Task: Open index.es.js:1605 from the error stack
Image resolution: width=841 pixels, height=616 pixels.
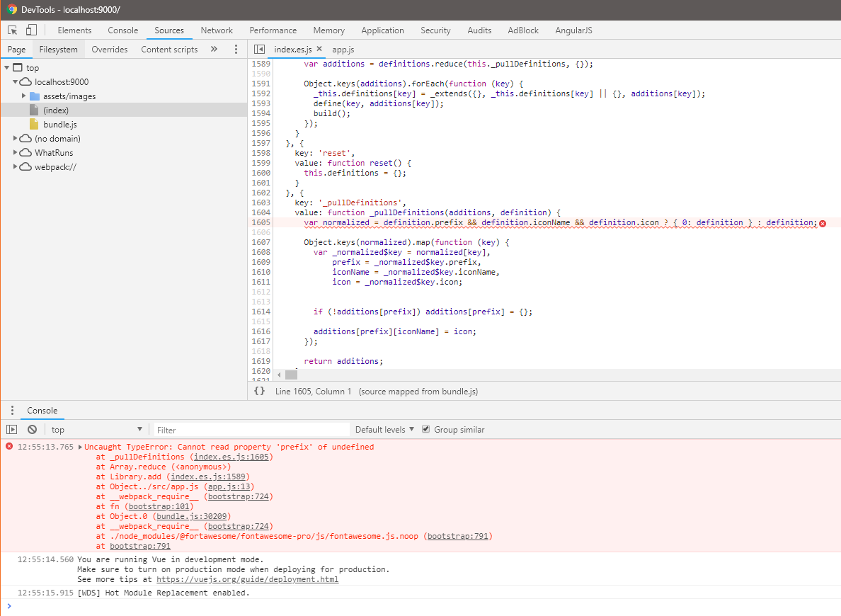Action: click(231, 457)
